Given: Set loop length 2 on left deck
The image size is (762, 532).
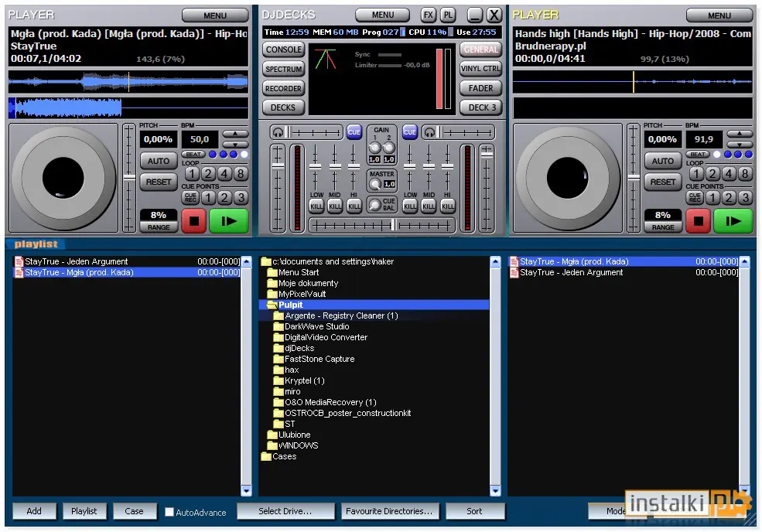Looking at the screenshot, I should coord(208,173).
